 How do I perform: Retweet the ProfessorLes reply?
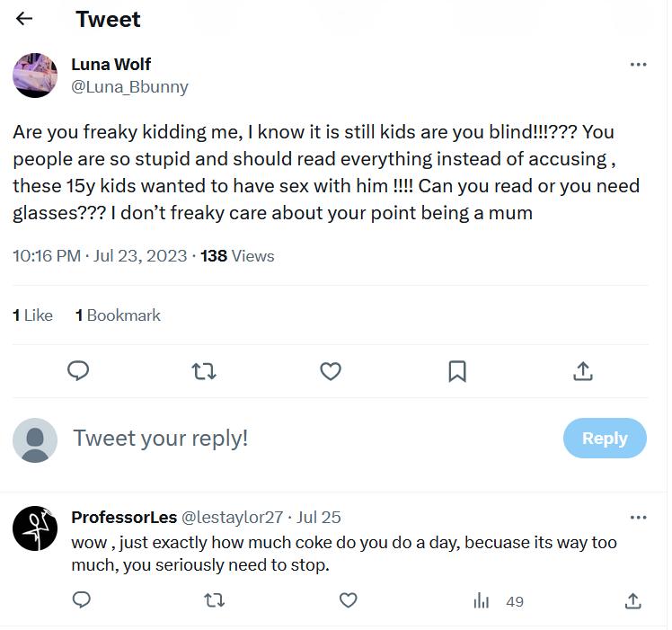[x=215, y=600]
